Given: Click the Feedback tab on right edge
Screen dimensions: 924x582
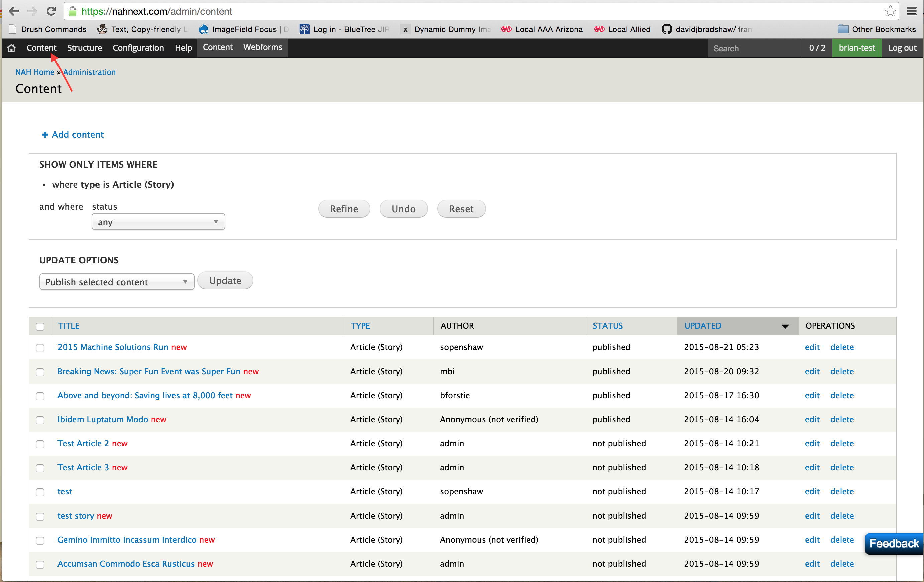Looking at the screenshot, I should tap(894, 543).
